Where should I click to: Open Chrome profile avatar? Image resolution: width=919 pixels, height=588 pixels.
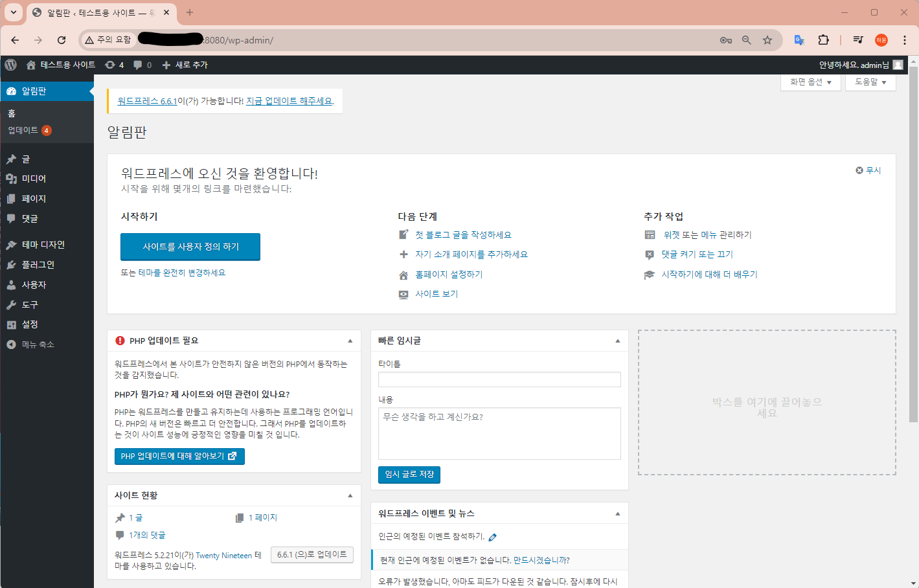click(x=881, y=40)
